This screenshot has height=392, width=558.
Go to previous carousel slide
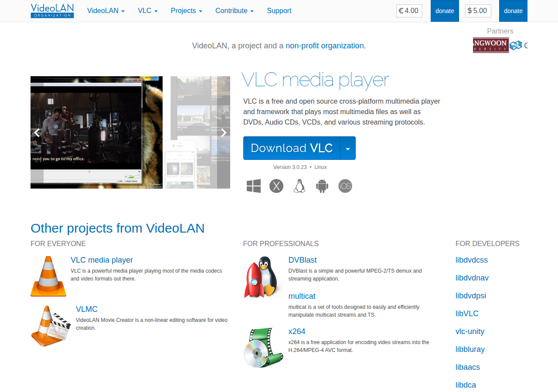37,132
